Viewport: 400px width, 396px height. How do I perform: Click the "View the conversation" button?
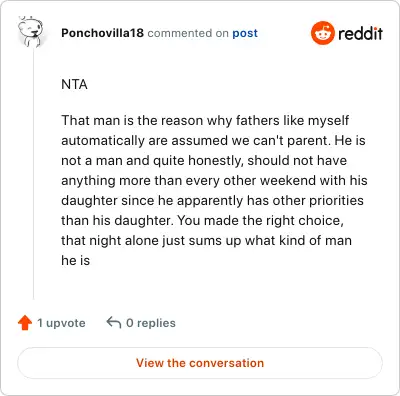[x=200, y=363]
